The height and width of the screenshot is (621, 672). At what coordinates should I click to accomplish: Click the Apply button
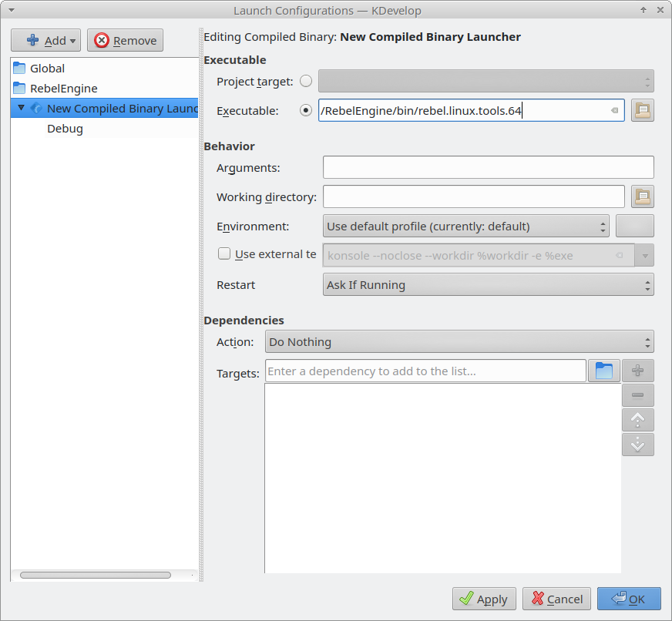click(x=484, y=599)
